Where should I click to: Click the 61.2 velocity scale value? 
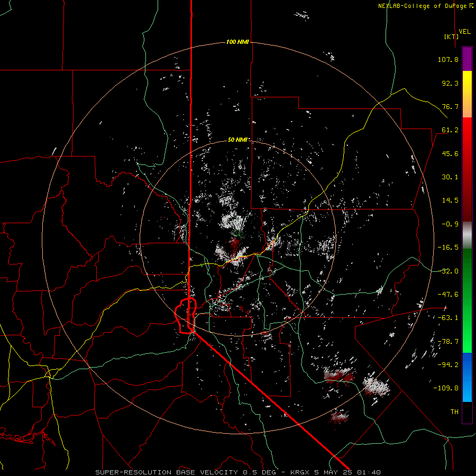coord(450,130)
